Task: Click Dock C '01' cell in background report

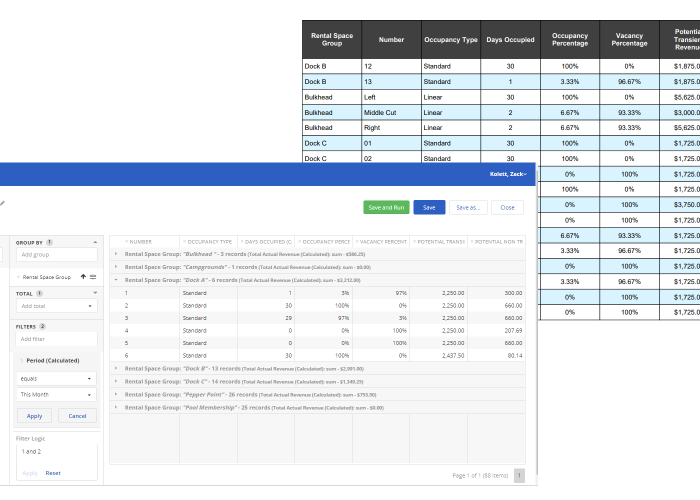Action: pos(391,143)
